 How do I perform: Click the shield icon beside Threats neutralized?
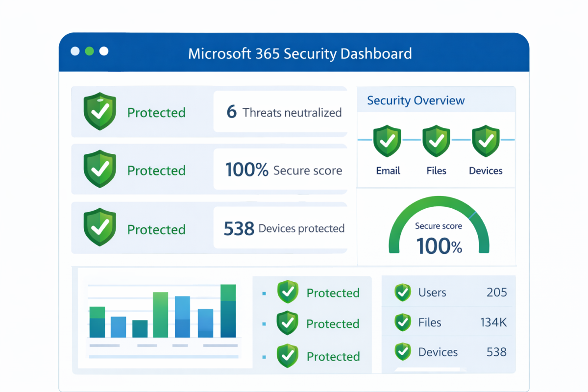100,112
